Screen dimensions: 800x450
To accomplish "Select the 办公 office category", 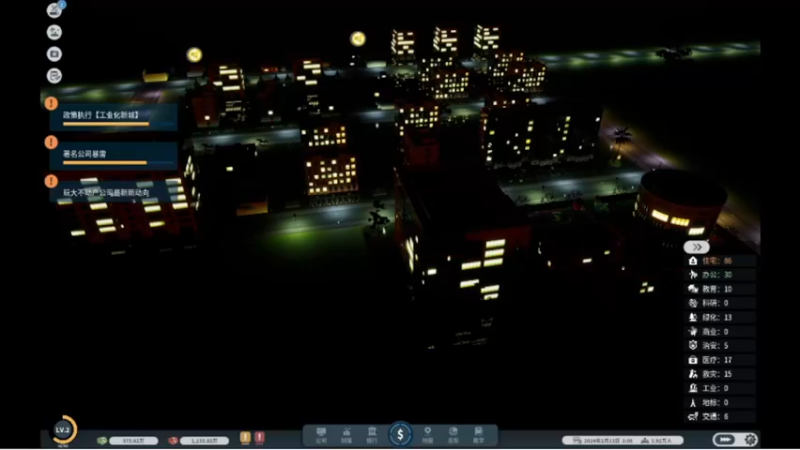I will coord(719,275).
